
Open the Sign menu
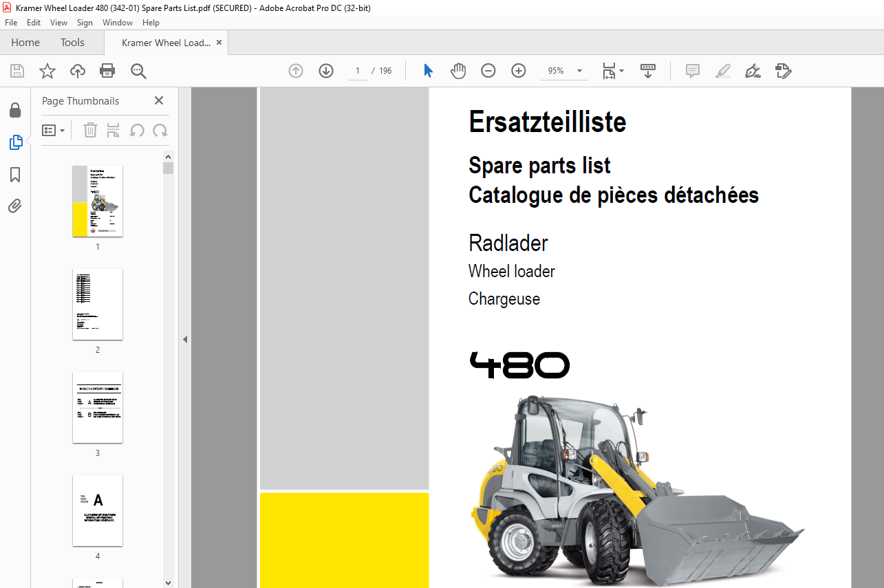[85, 23]
